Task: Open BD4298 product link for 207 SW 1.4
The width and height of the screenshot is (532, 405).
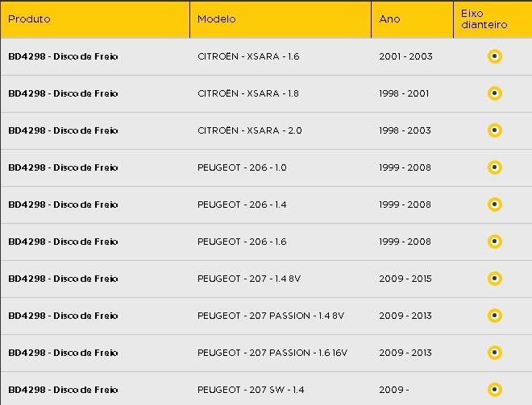Action: 63,390
